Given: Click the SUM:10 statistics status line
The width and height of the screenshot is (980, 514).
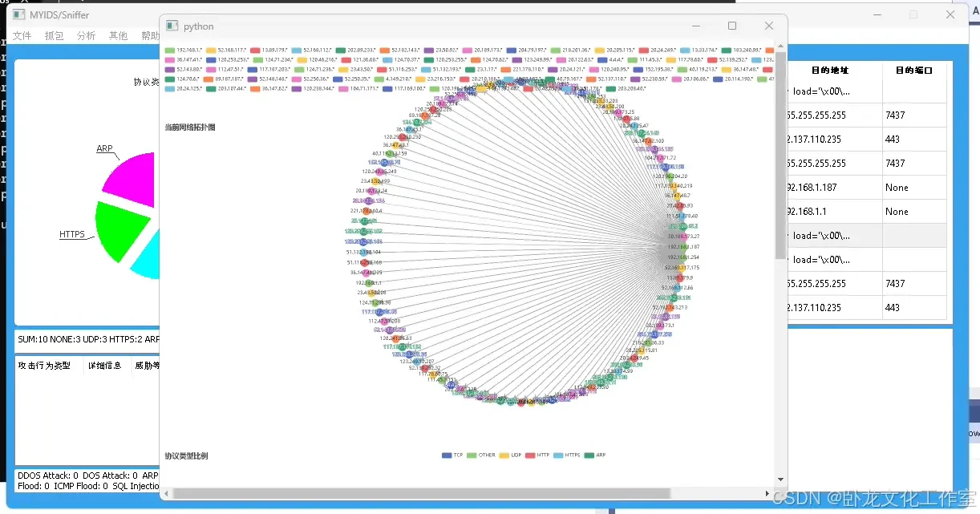Looking at the screenshot, I should tap(88, 339).
